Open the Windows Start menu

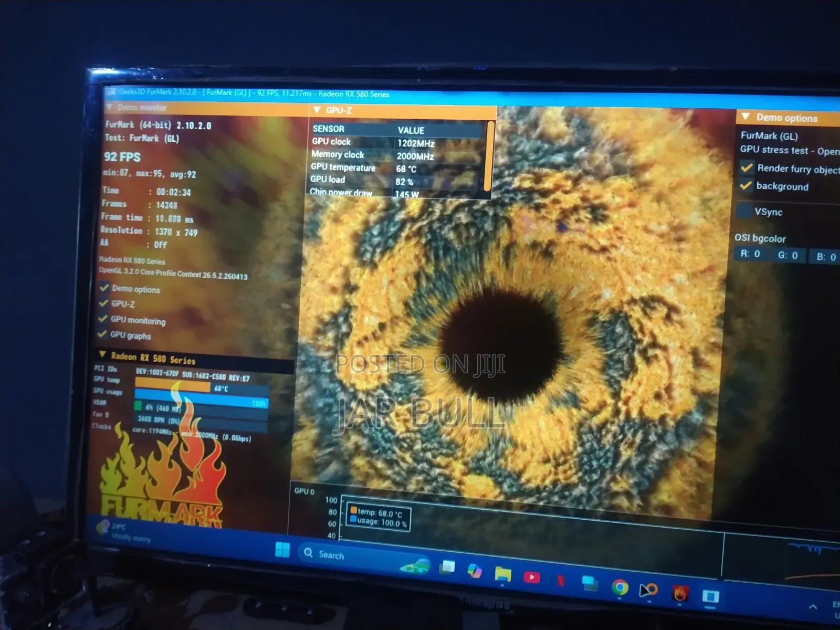click(x=282, y=550)
